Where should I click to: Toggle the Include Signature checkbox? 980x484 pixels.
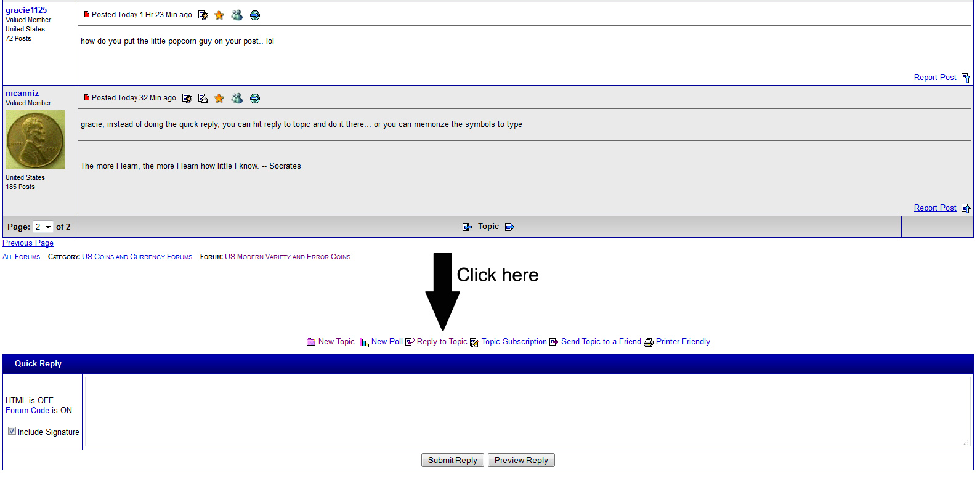tap(12, 431)
